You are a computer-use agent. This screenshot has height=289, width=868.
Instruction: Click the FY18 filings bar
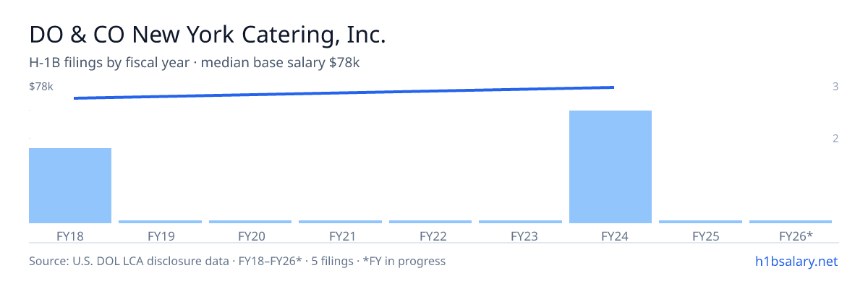tap(70, 186)
